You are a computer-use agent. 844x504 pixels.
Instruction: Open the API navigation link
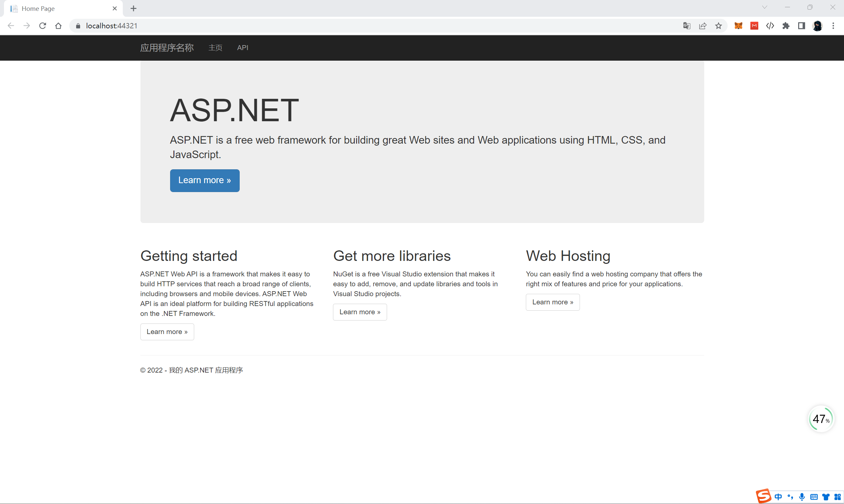click(242, 47)
